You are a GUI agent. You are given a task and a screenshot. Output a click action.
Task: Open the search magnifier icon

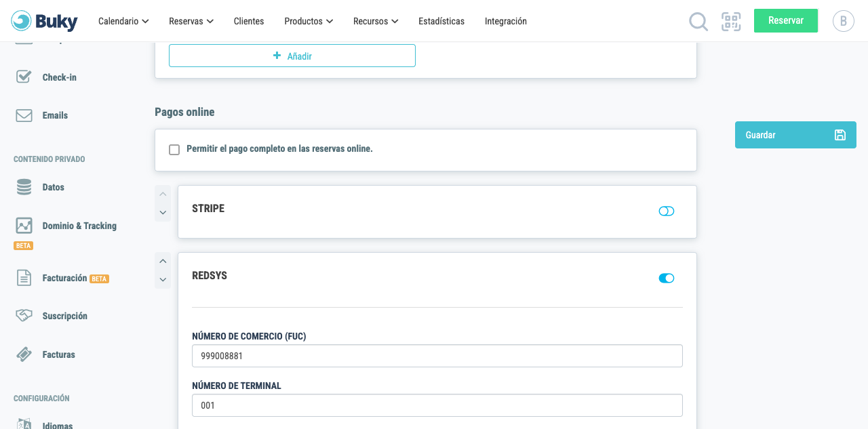698,22
